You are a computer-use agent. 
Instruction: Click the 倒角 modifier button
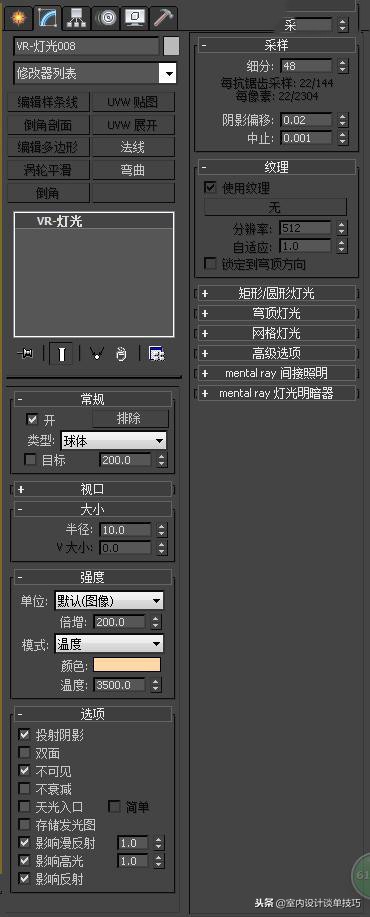[x=48, y=192]
